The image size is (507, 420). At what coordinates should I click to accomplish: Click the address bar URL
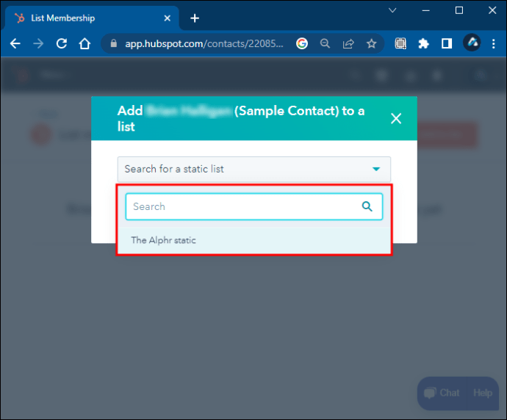coord(204,43)
